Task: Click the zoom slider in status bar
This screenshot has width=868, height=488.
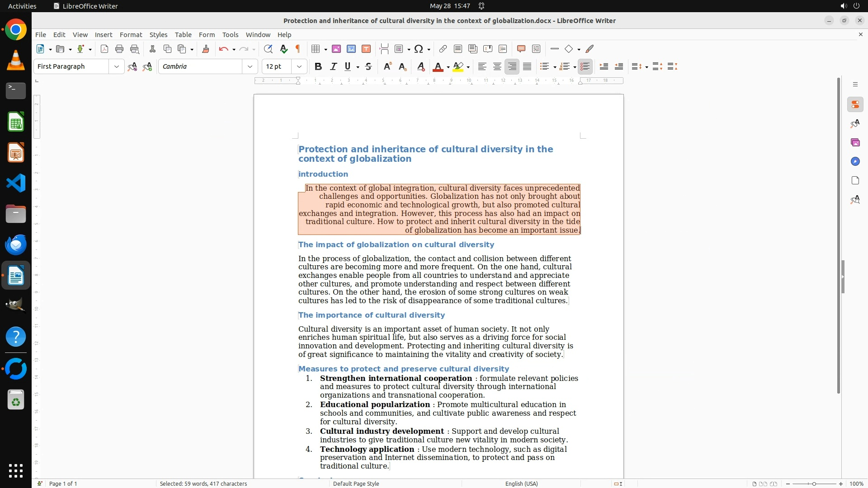Action: pos(814,483)
